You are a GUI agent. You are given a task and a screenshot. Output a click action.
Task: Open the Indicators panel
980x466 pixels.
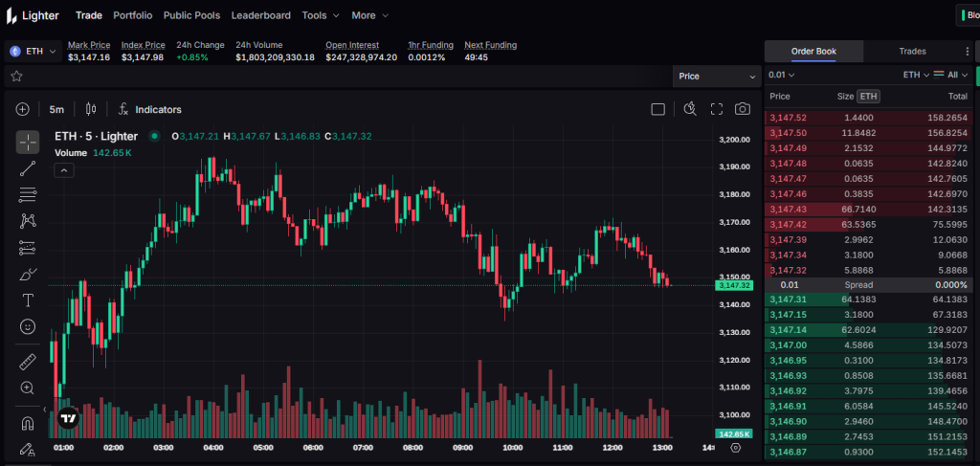(150, 109)
